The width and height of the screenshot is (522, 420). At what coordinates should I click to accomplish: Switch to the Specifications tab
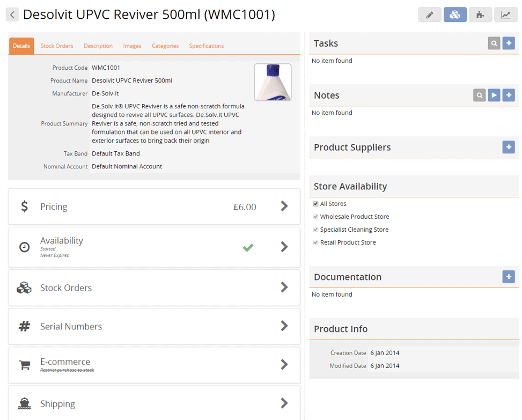[x=207, y=46]
